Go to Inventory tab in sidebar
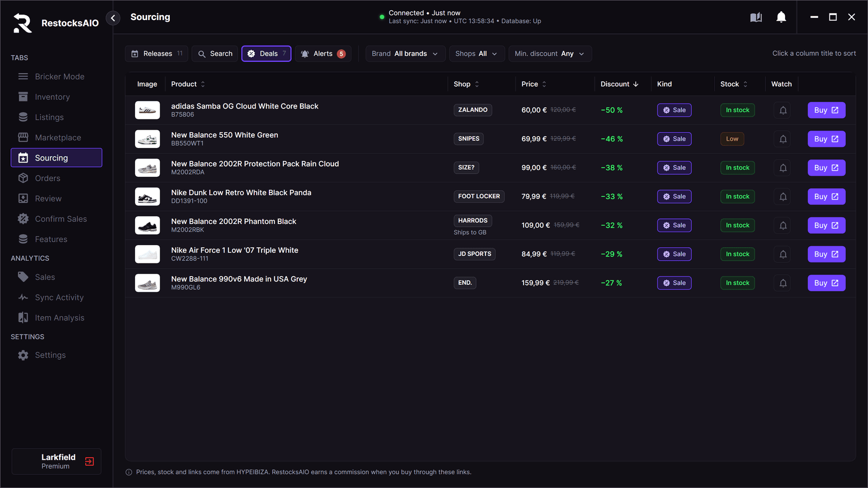868x488 pixels. (56, 97)
